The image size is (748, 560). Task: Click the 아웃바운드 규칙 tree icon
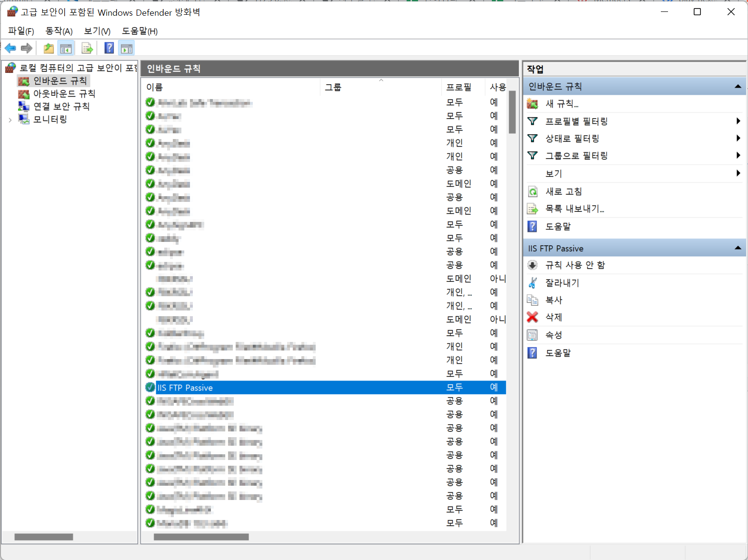click(x=24, y=94)
